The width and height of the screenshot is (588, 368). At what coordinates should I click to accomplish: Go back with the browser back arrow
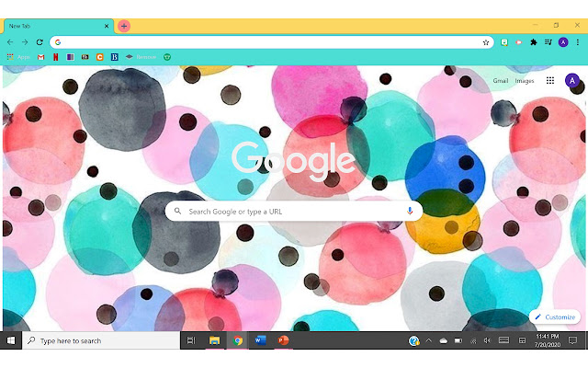click(x=10, y=42)
